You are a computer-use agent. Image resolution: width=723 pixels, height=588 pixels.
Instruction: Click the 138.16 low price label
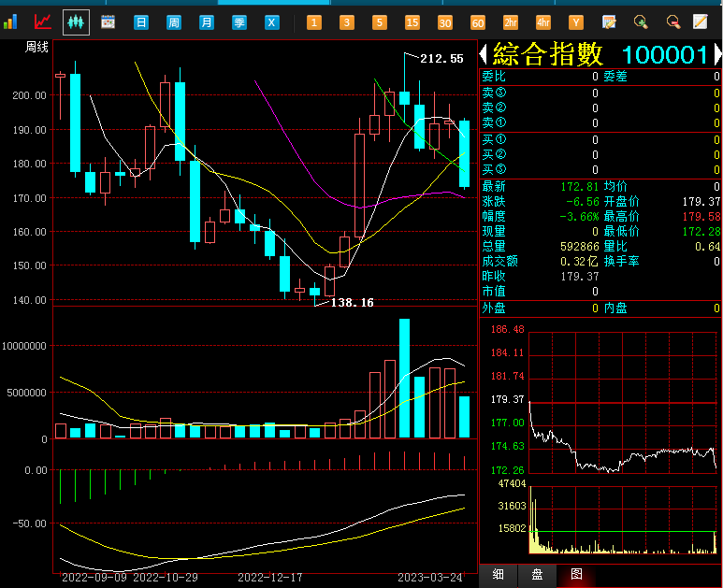pos(353,303)
